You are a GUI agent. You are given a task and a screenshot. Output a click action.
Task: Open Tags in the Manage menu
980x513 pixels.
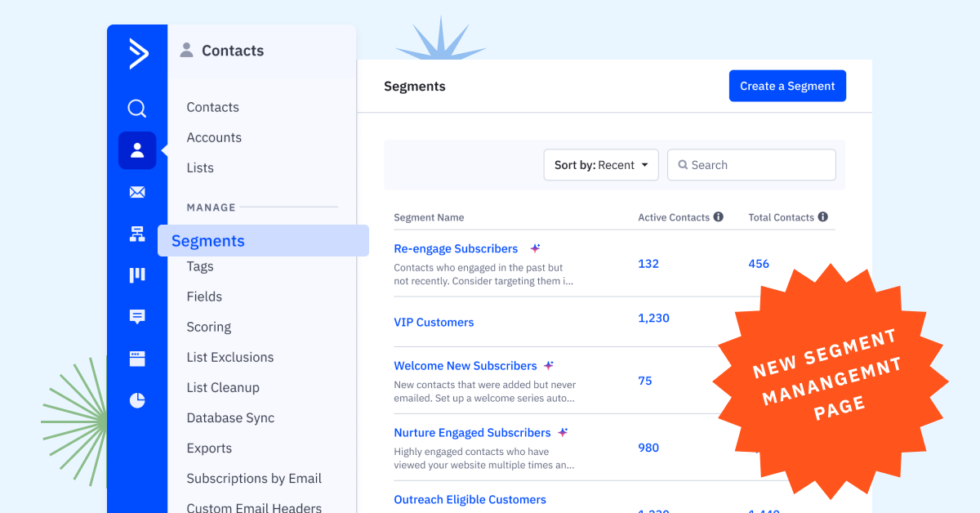click(x=200, y=266)
